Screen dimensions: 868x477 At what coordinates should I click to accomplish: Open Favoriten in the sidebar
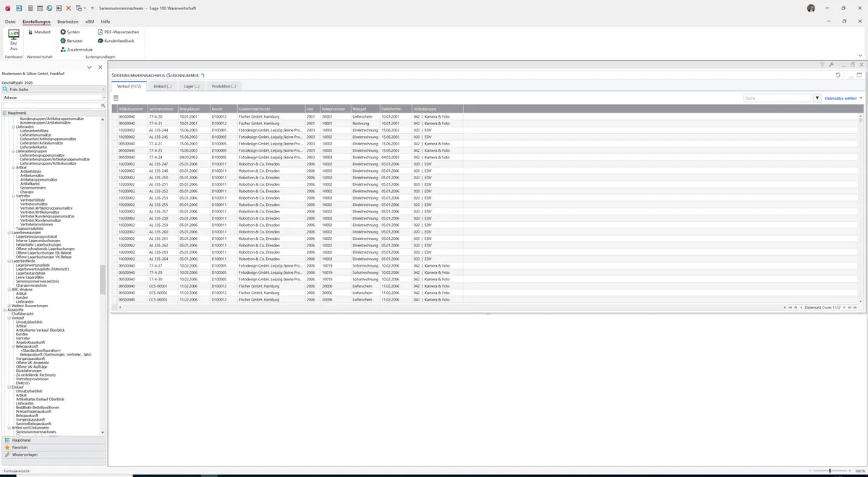pos(54,447)
